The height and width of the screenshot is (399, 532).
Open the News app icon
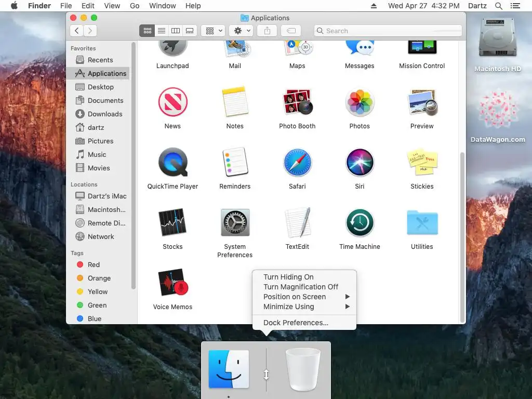(x=172, y=102)
